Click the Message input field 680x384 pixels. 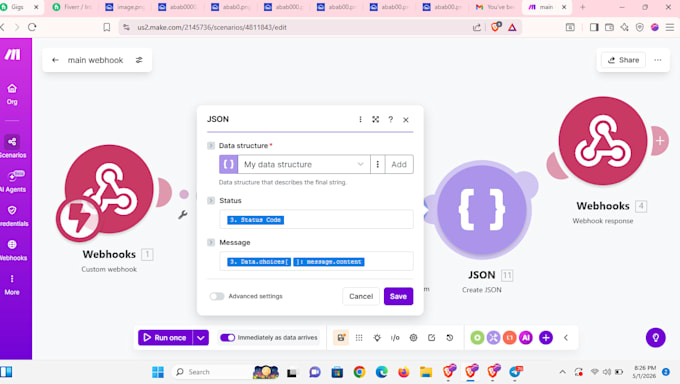(x=316, y=262)
